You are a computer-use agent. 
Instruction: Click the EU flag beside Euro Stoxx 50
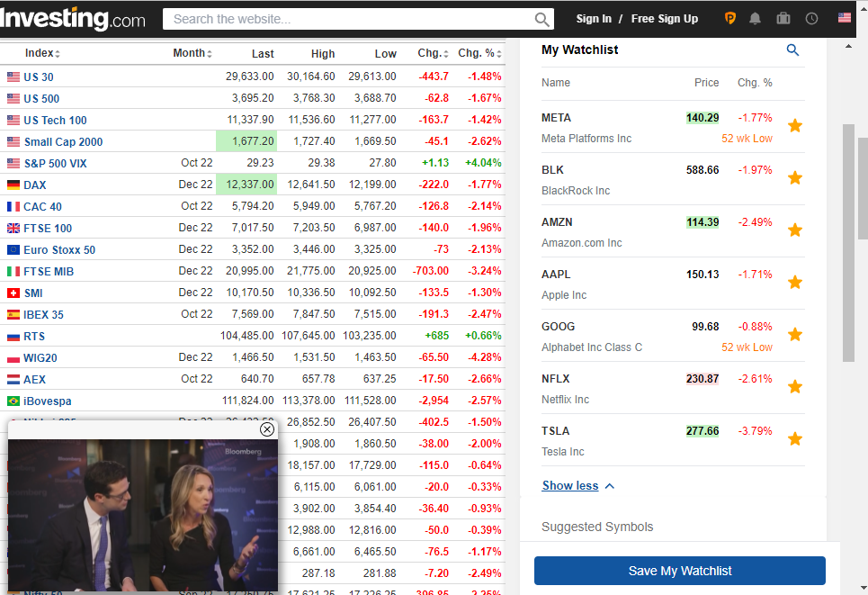coord(13,250)
